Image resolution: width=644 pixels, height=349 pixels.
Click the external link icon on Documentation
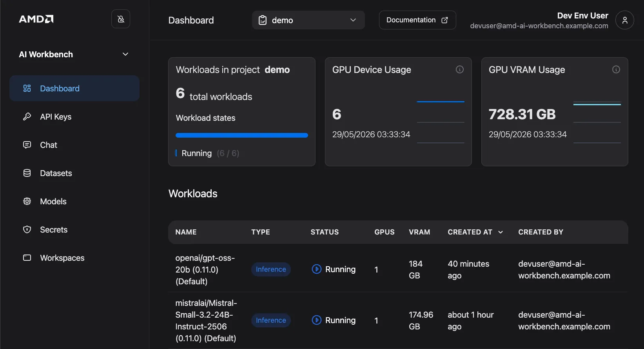coord(444,20)
